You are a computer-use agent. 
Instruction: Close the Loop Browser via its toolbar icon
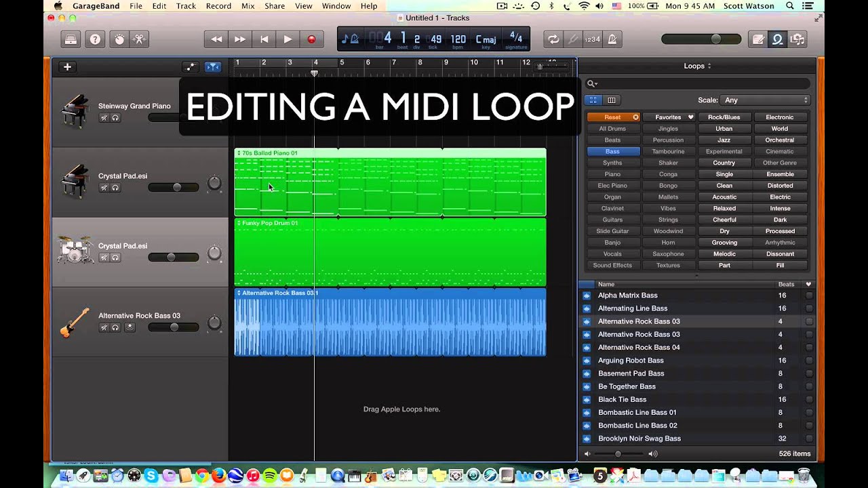click(x=778, y=39)
